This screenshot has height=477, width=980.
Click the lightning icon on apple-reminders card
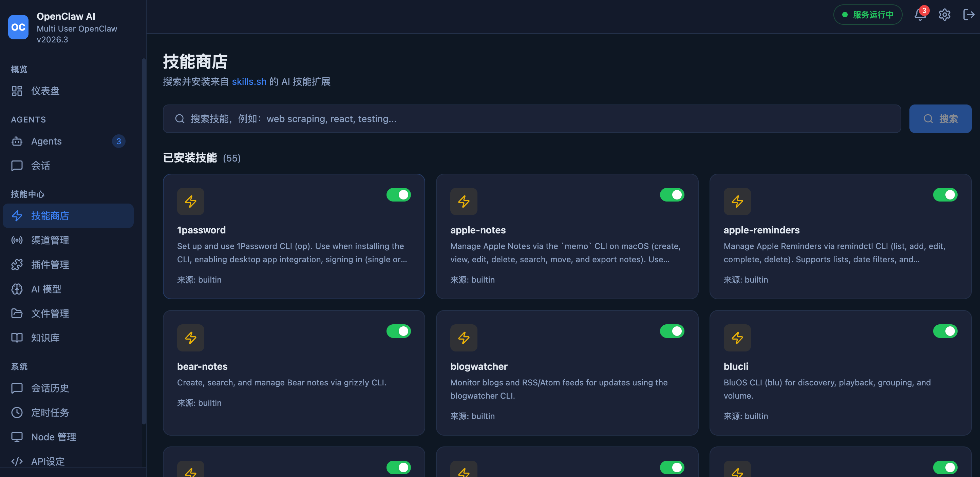(737, 201)
